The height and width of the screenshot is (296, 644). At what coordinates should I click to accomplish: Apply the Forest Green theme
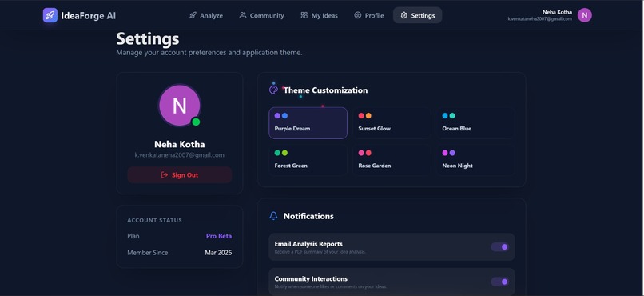308,160
